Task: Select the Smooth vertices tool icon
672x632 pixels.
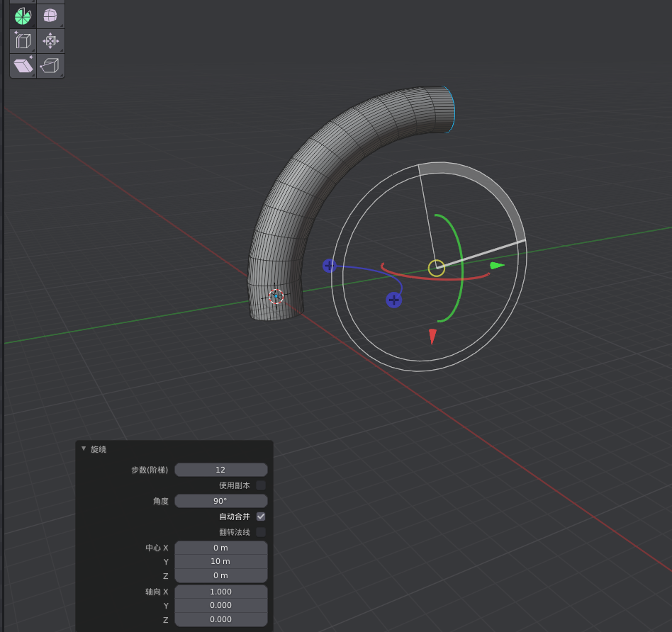Action: coord(50,16)
